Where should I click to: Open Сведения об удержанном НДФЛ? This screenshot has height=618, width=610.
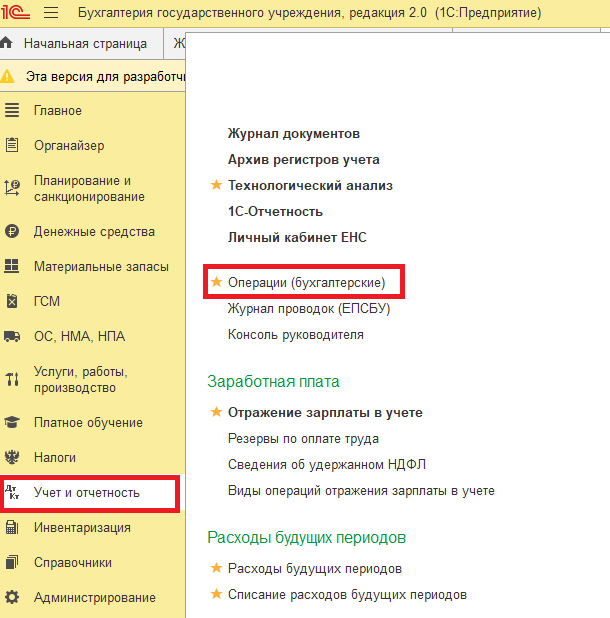pyautogui.click(x=327, y=465)
